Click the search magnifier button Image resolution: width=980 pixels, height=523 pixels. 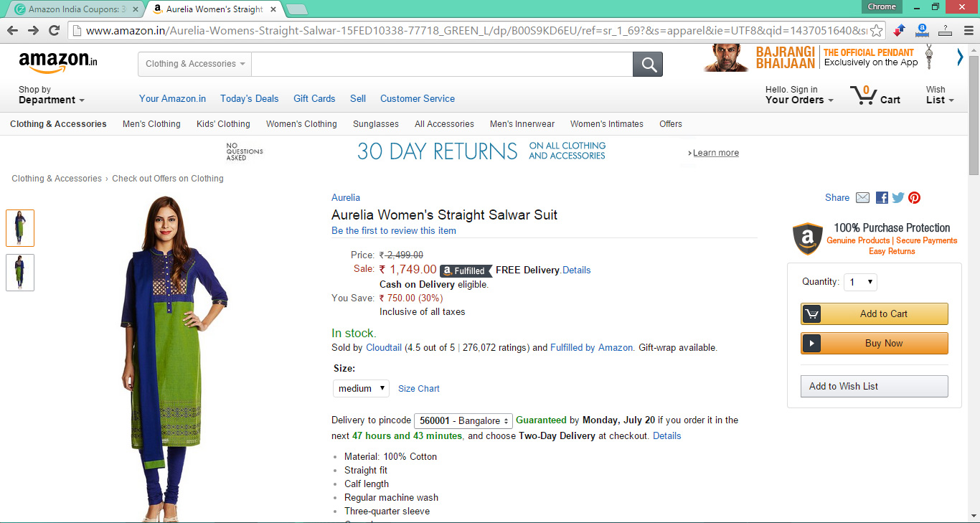pos(648,65)
